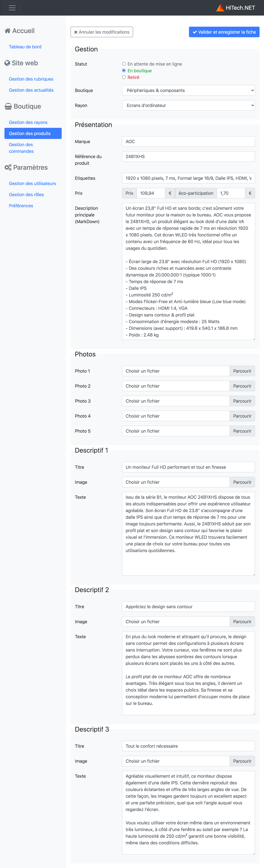264x868 pixels.
Task: Select the 'Retiré' status radio
Action: [x=124, y=77]
